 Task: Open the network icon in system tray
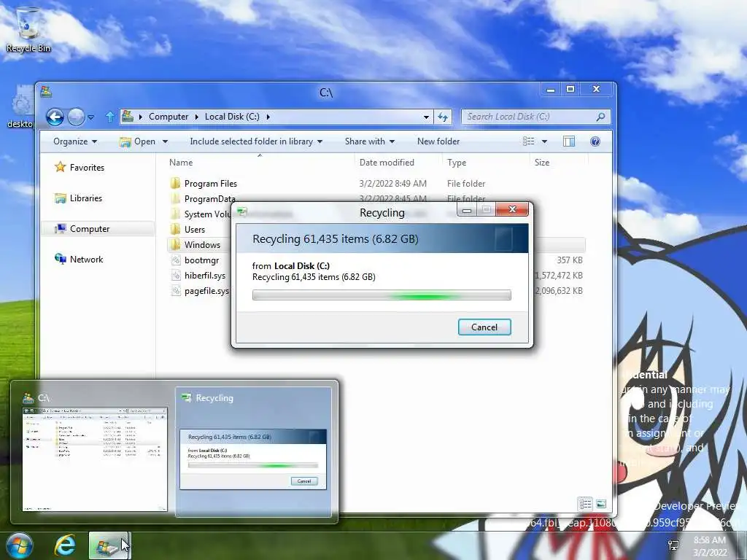pyautogui.click(x=673, y=545)
